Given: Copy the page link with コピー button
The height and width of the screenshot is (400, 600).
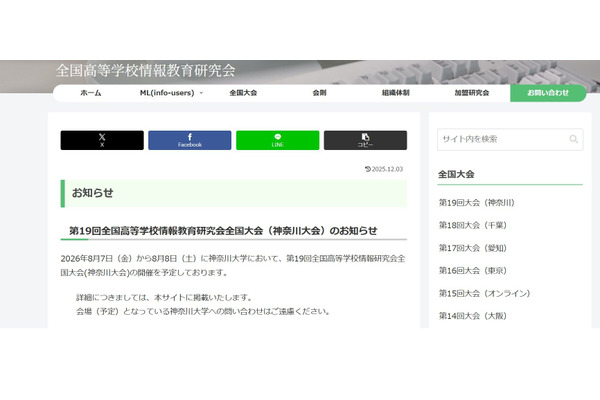Looking at the screenshot, I should click(365, 140).
